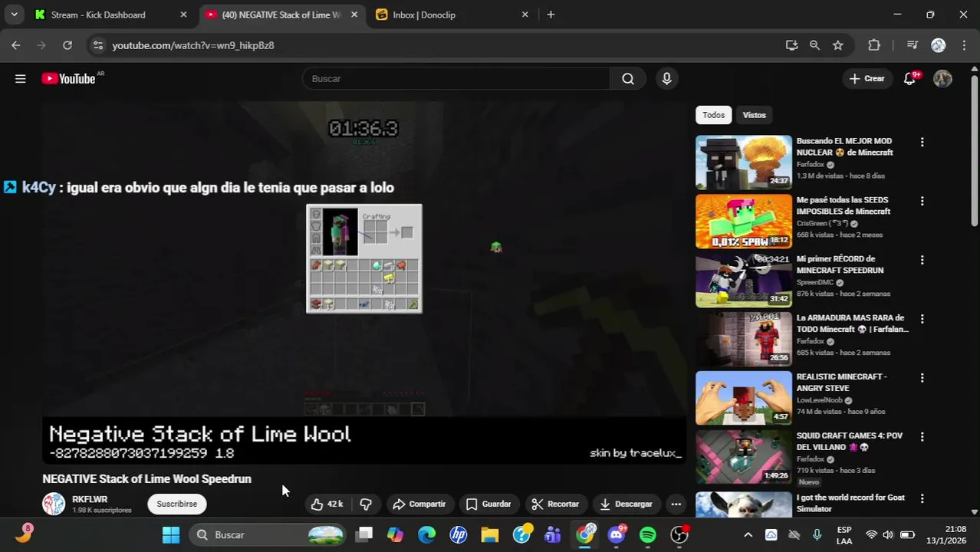Save video with Guardar button
The image size is (980, 552).
pyautogui.click(x=488, y=504)
